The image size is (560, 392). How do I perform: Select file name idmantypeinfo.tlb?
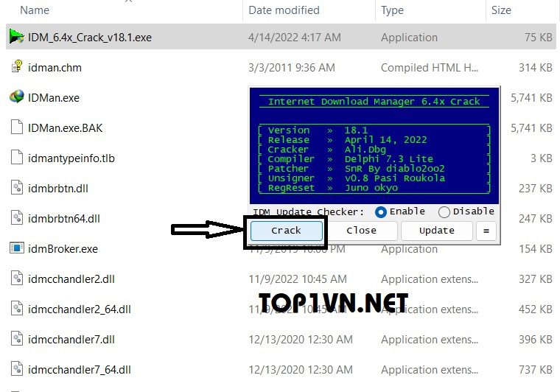pos(71,158)
